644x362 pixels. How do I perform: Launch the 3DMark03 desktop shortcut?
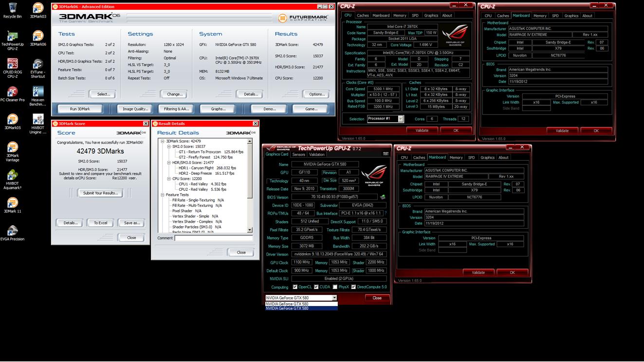38,10
